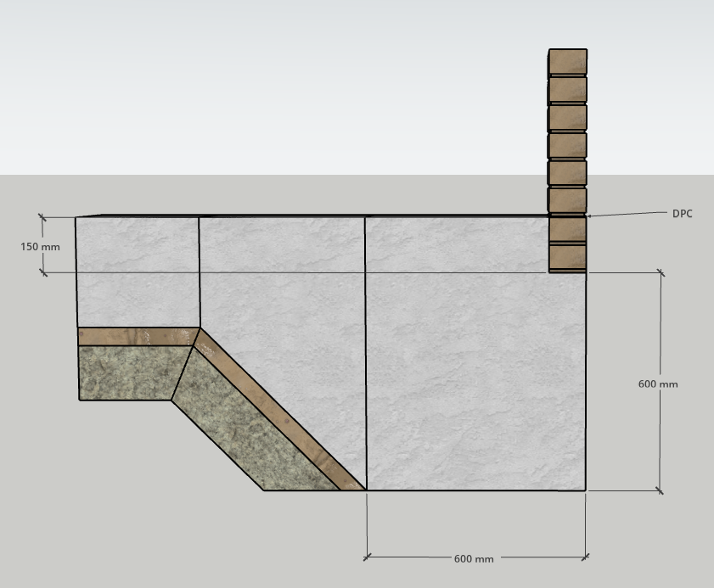Select the vertical 600 mm dimension text
Viewport: 714px width, 588px height.
click(658, 384)
